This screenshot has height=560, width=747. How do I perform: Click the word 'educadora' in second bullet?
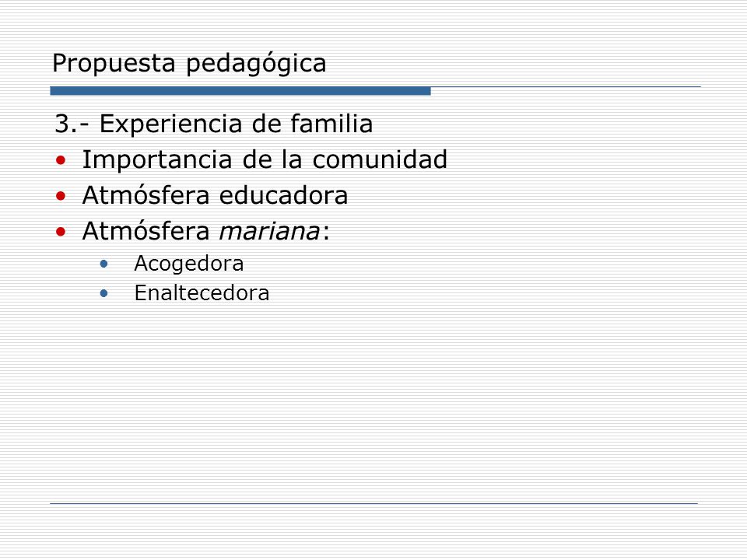[284, 195]
